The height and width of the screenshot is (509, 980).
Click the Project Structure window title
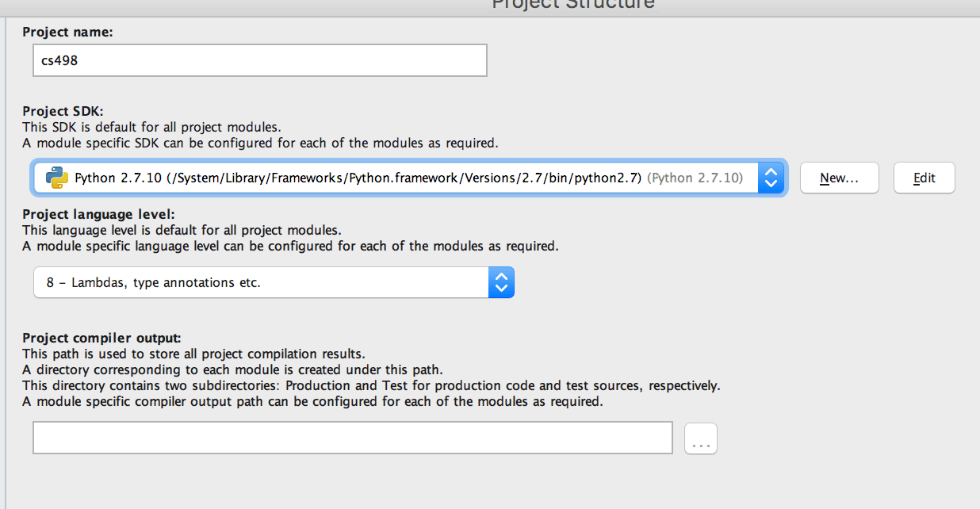(573, 4)
